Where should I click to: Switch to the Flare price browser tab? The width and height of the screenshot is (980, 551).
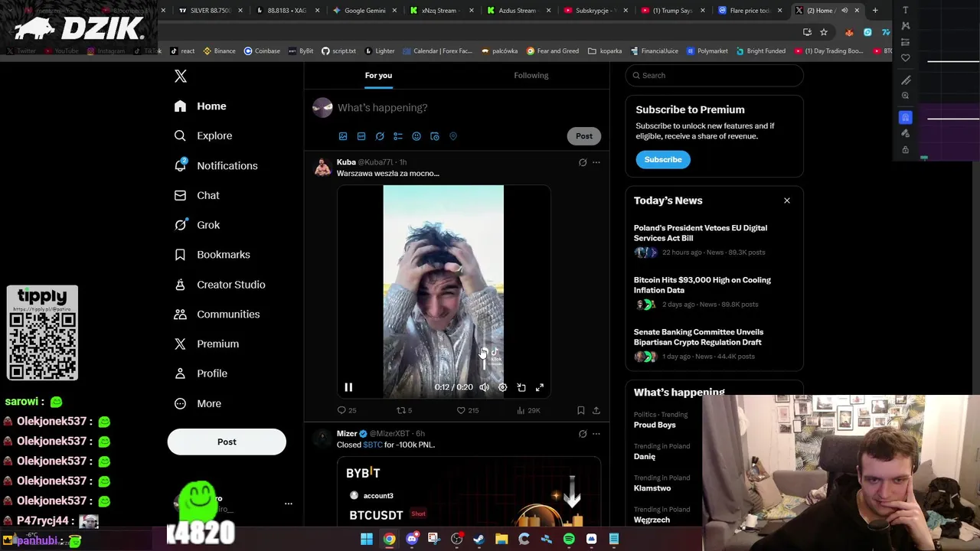point(750,11)
